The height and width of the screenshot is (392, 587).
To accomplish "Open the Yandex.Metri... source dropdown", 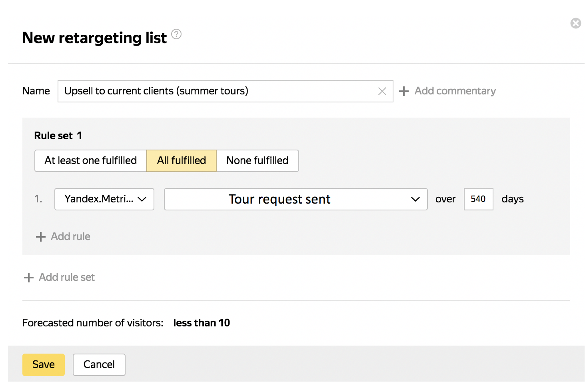I will (99, 199).
